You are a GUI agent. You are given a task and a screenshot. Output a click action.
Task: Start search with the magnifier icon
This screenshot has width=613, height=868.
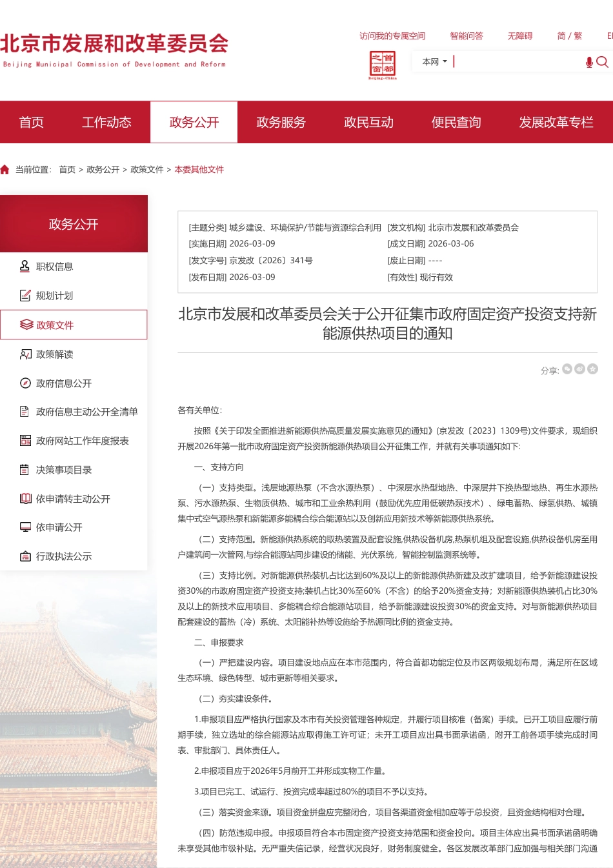pyautogui.click(x=603, y=62)
